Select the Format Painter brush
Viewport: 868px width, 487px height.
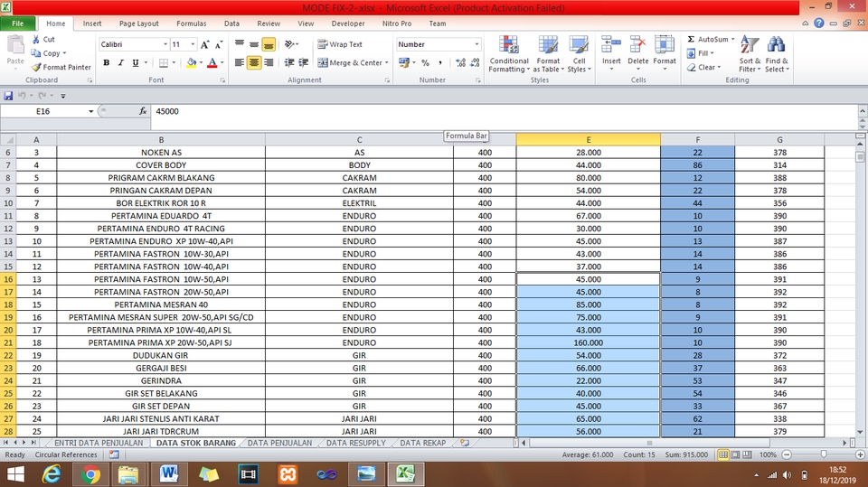pos(36,67)
